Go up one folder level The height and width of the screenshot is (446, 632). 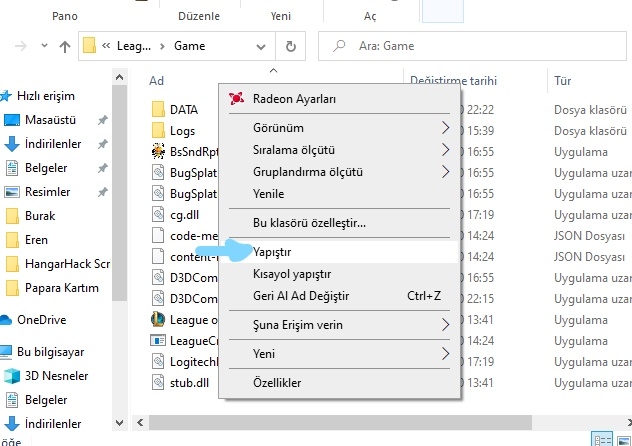click(x=64, y=46)
